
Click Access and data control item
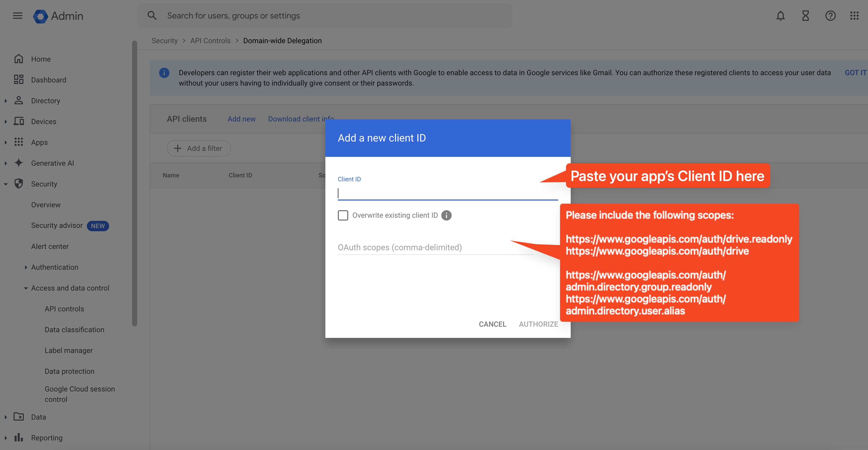point(70,288)
